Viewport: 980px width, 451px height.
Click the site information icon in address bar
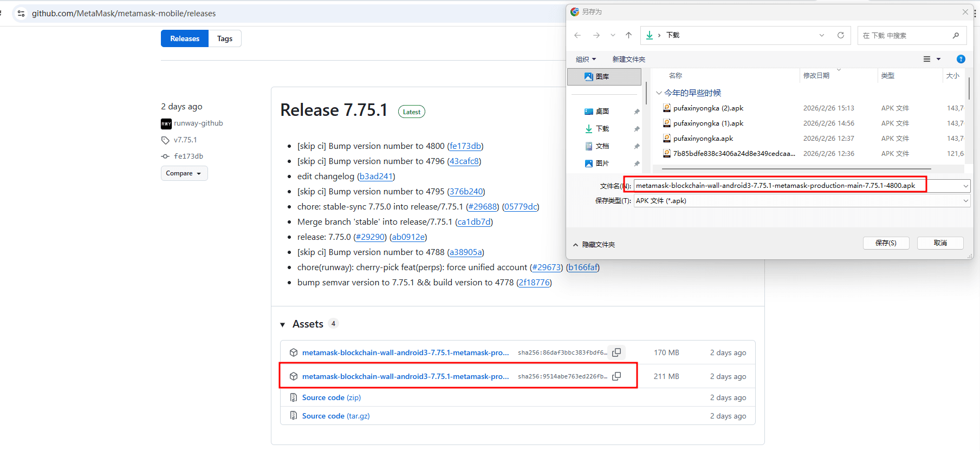point(21,14)
